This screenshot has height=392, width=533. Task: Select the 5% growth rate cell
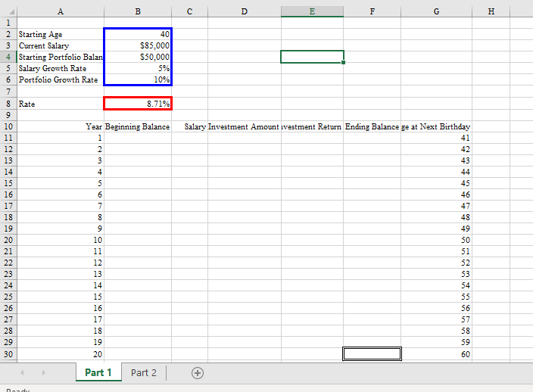click(138, 68)
